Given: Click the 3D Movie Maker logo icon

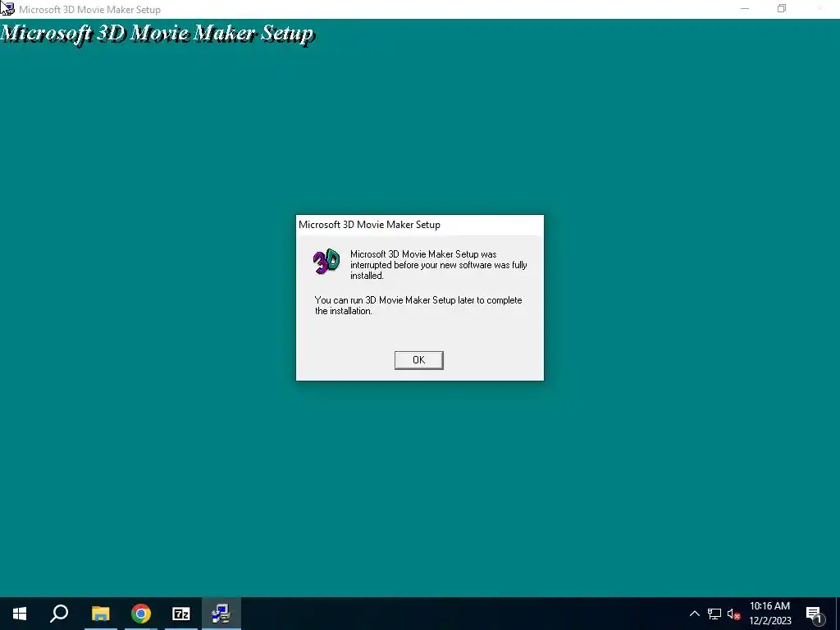Looking at the screenshot, I should [x=326, y=262].
